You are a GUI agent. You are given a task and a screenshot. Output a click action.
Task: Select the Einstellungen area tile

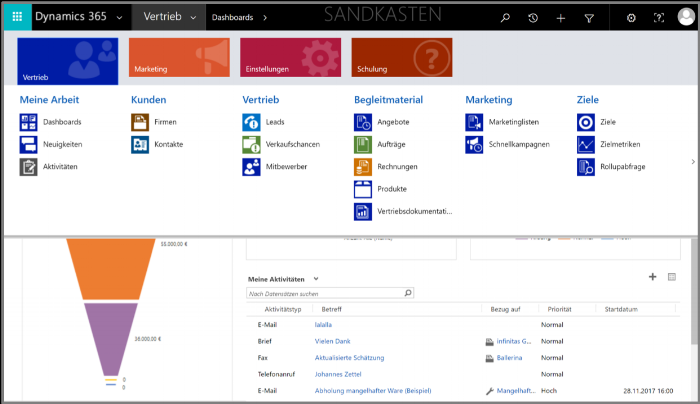point(291,57)
